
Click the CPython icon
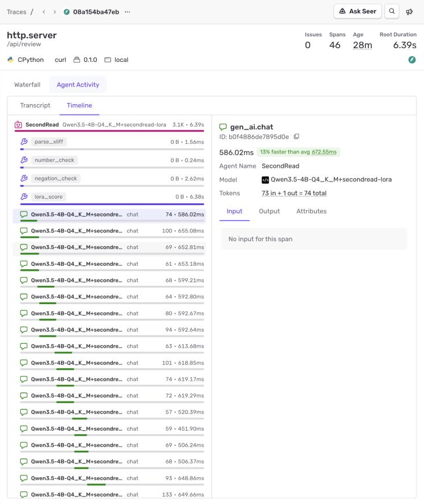pos(11,60)
